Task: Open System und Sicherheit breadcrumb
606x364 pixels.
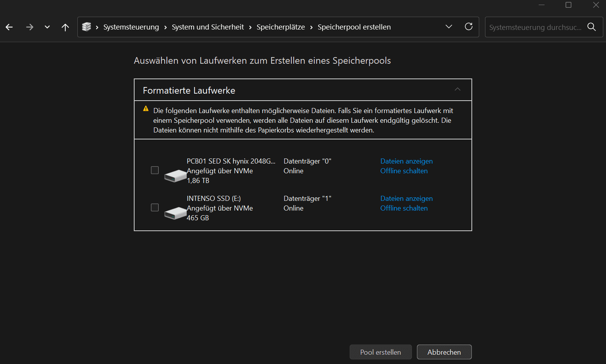Action: point(208,27)
